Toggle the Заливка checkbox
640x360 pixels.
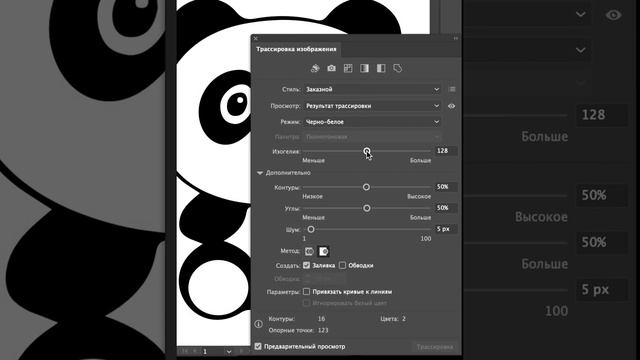pos(307,265)
